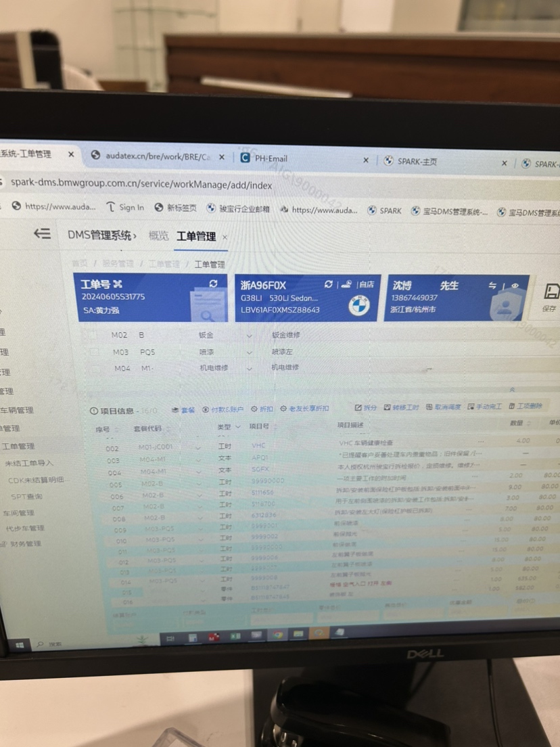This screenshot has height=747, width=560.
Task: Click the browser address bar URL
Action: tap(141, 184)
